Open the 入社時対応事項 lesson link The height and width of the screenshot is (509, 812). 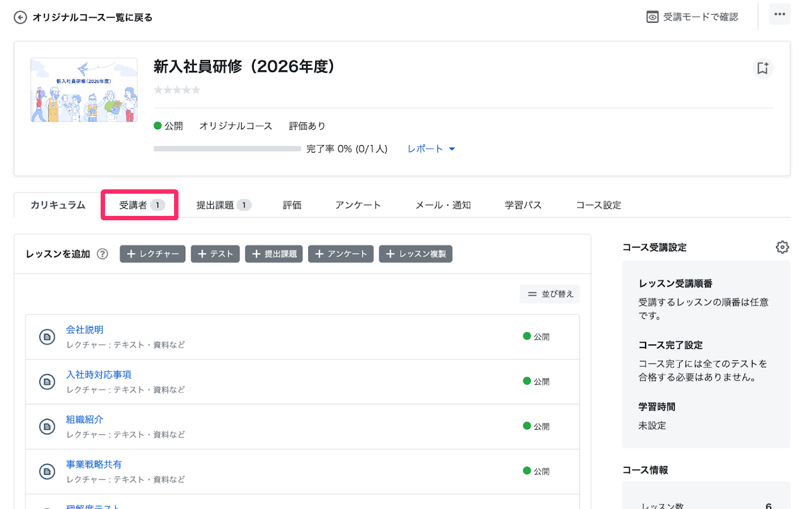pyautogui.click(x=99, y=375)
